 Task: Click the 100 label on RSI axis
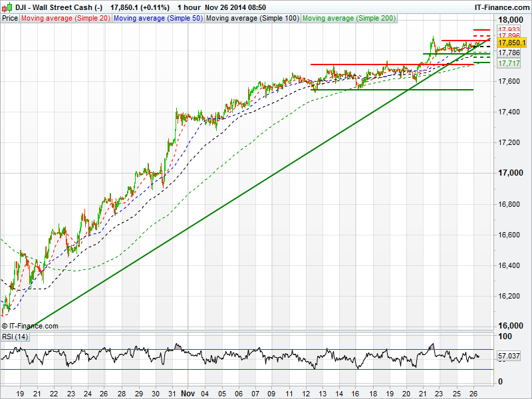click(505, 336)
